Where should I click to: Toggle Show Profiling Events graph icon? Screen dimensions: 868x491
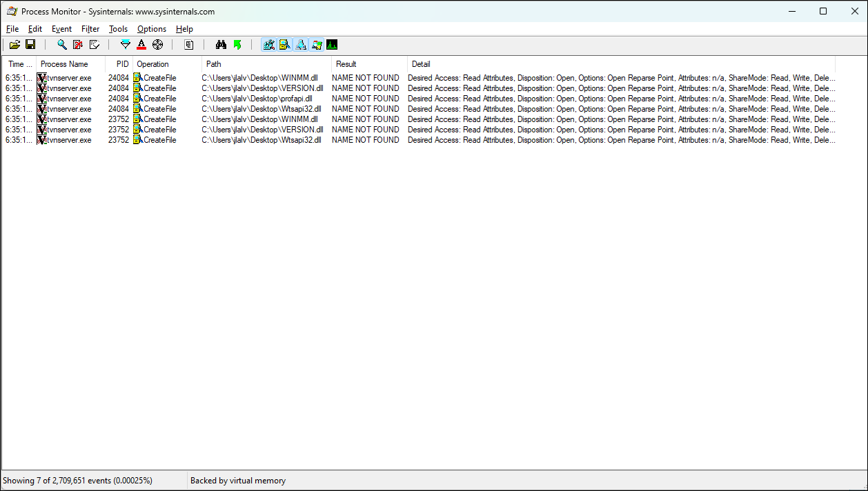pyautogui.click(x=332, y=45)
